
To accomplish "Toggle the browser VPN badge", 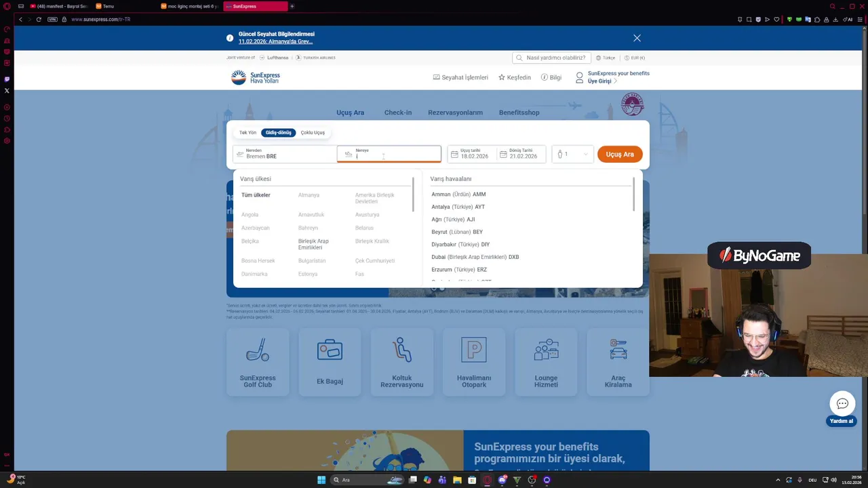I will click(x=52, y=19).
